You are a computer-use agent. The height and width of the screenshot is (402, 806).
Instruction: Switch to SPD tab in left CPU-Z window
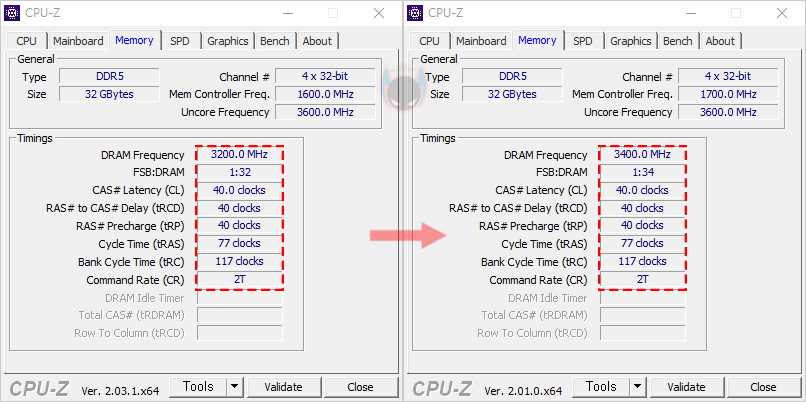180,41
